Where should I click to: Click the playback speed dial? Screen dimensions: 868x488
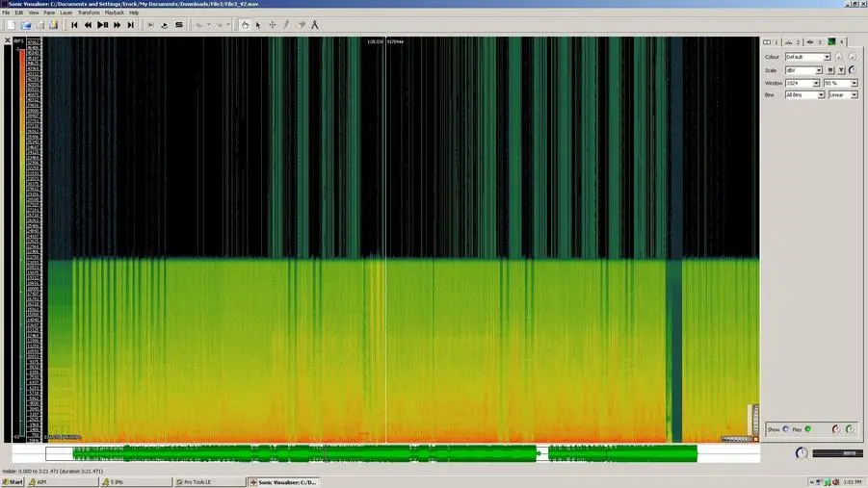pyautogui.click(x=801, y=453)
